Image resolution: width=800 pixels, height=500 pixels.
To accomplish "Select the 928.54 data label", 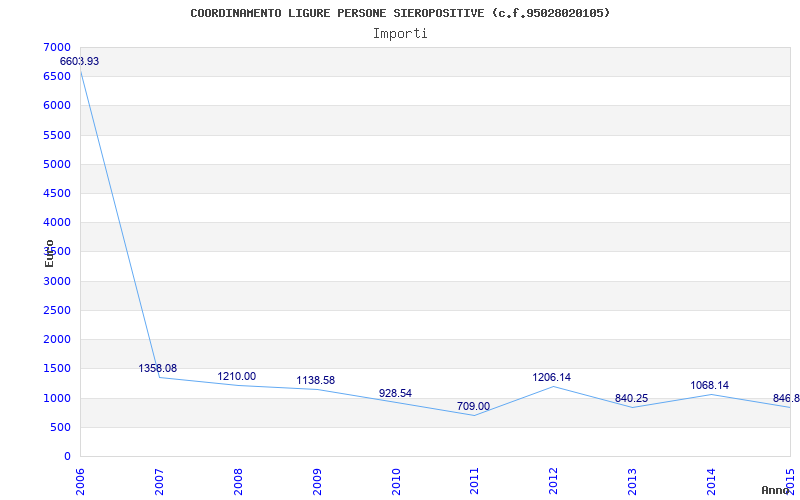I will [x=395, y=393].
